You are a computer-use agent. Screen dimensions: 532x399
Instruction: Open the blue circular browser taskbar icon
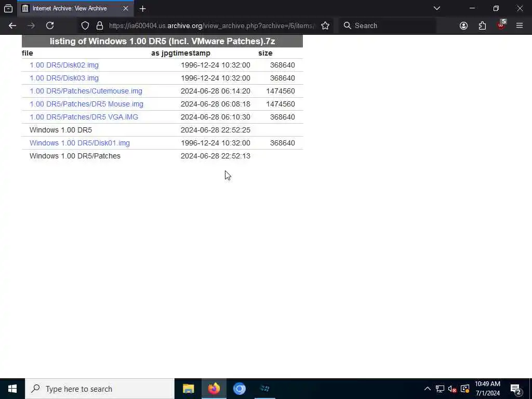(x=239, y=389)
